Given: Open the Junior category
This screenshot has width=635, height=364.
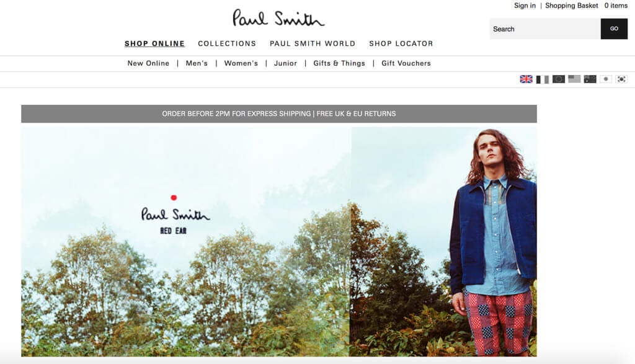Looking at the screenshot, I should click(285, 63).
